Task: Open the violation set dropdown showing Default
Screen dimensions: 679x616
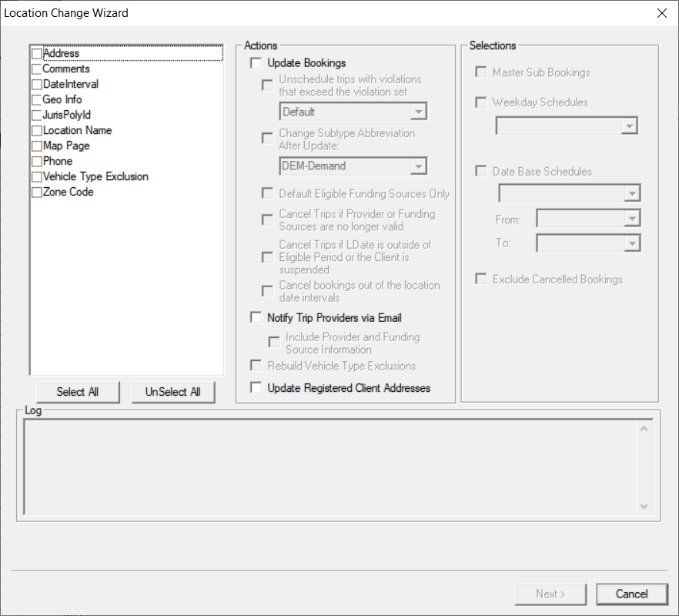Action: (418, 111)
